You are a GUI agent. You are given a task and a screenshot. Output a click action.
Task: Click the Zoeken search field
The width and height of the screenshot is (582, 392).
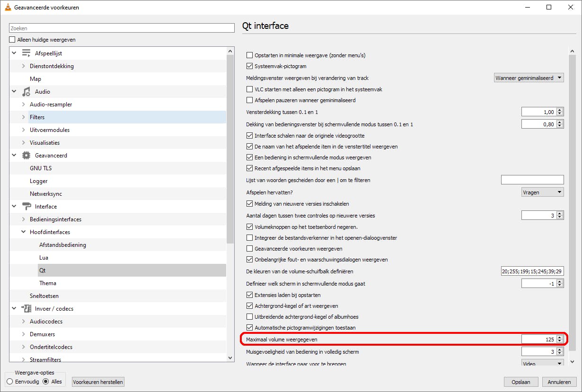122,28
